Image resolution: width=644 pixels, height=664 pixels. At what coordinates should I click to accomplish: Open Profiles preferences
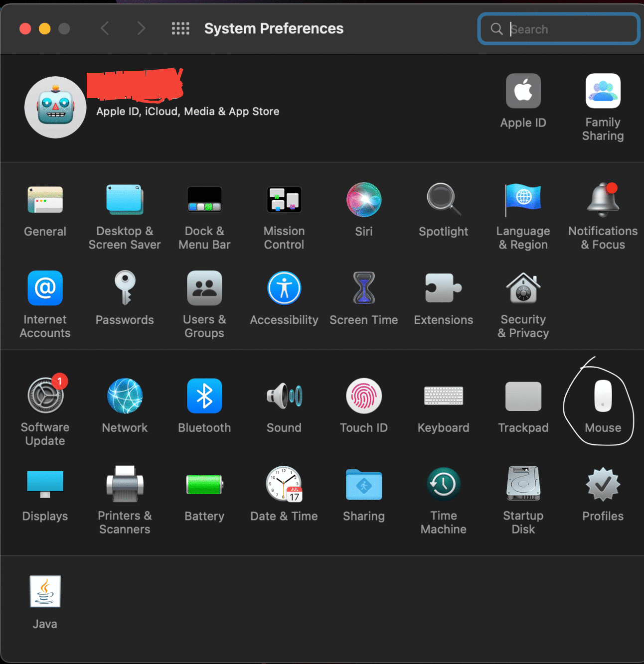point(603,484)
